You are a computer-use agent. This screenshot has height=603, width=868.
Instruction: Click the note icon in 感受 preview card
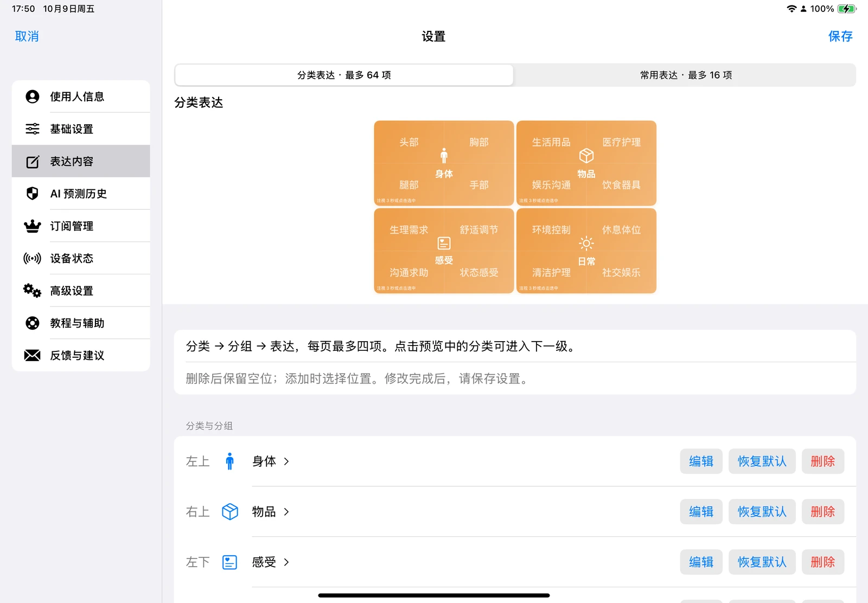tap(444, 243)
